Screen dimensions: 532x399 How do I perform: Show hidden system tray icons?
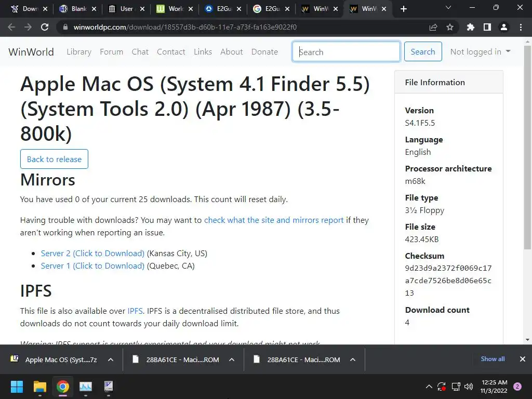[x=429, y=387]
